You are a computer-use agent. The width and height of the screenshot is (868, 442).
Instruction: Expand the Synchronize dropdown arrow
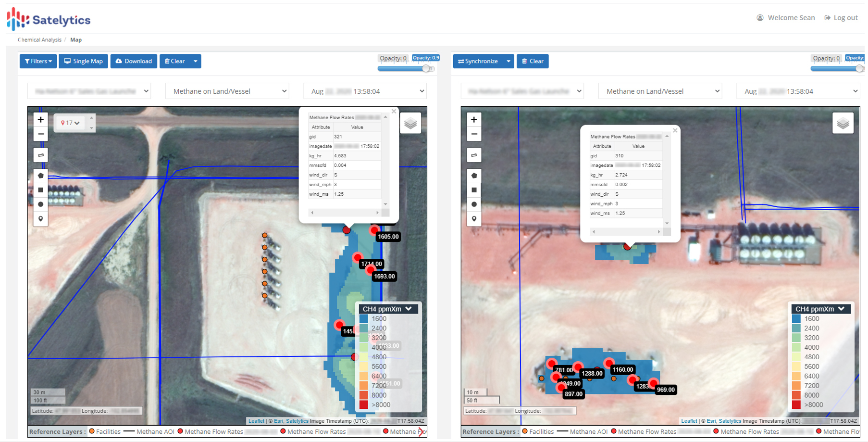(x=508, y=61)
